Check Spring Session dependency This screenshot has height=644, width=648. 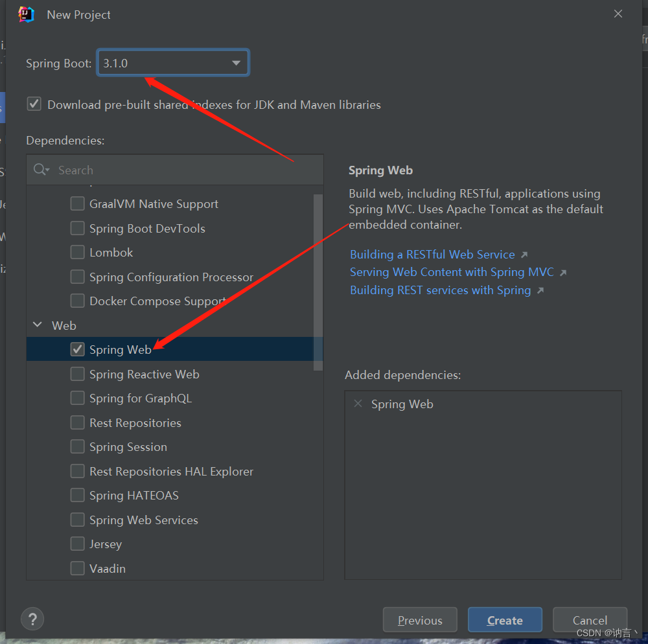[x=77, y=446]
